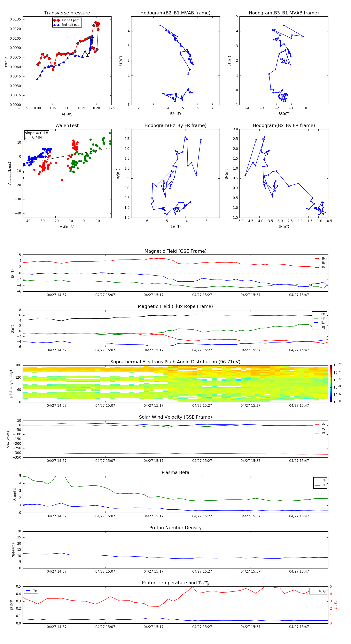Click '04/27 15:27' under the solar wind velocity plot
This screenshot has width=351, height=644.
(202, 461)
